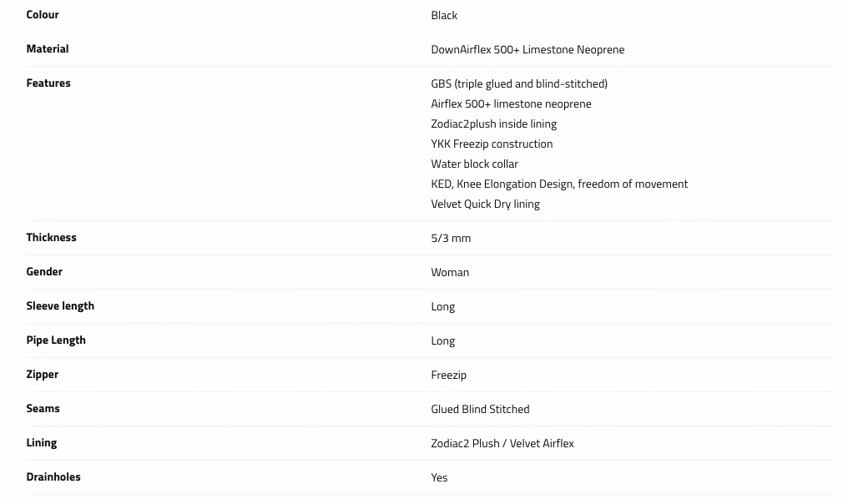Click the Material row label

coord(48,48)
